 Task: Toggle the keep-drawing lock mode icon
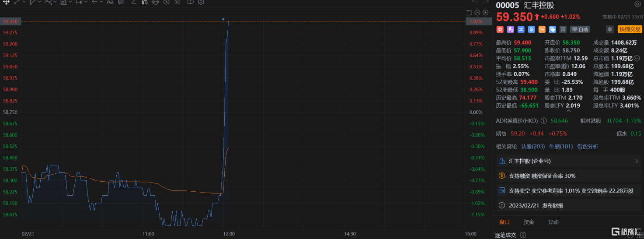click(x=155, y=2)
